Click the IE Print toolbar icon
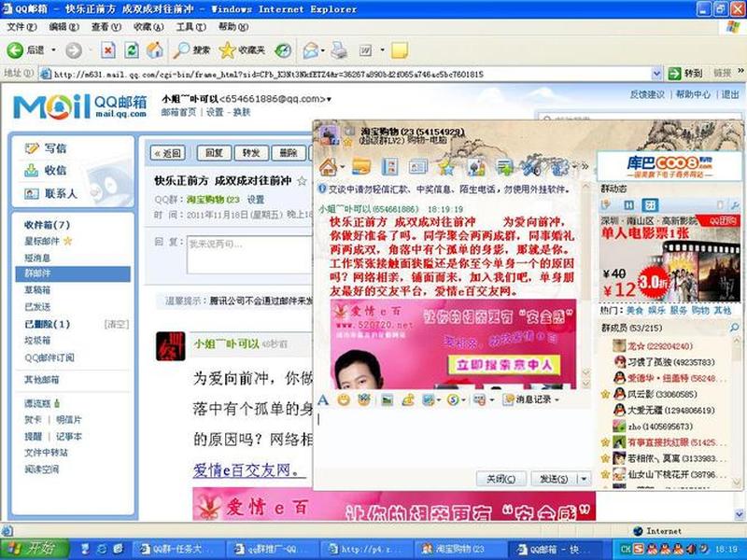Image resolution: width=747 pixels, height=560 pixels. point(339,50)
